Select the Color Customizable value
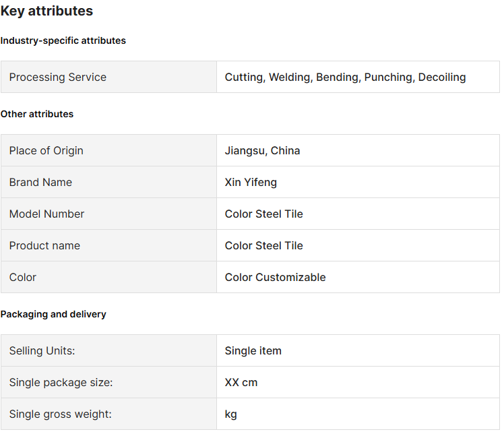The height and width of the screenshot is (436, 504). click(x=275, y=277)
